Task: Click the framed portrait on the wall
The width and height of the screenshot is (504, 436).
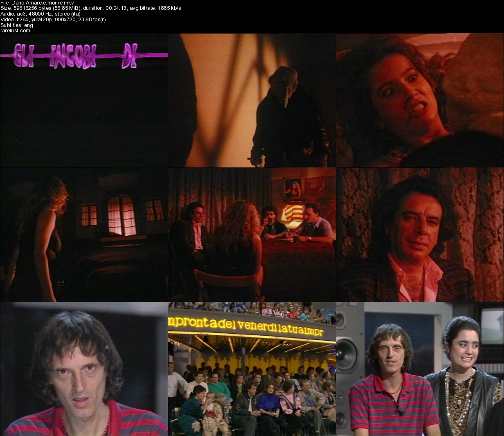Action: (x=293, y=190)
